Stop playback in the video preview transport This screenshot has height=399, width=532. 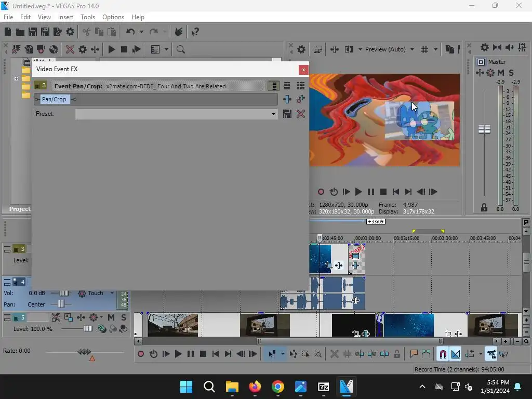(383, 192)
